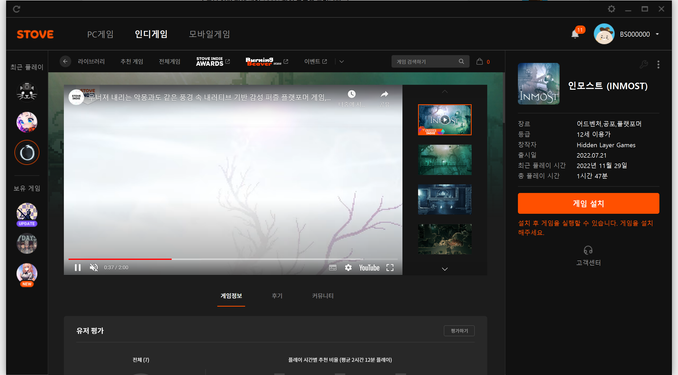This screenshot has height=375, width=678.
Task: Click the search magnifier icon
Action: click(461, 61)
